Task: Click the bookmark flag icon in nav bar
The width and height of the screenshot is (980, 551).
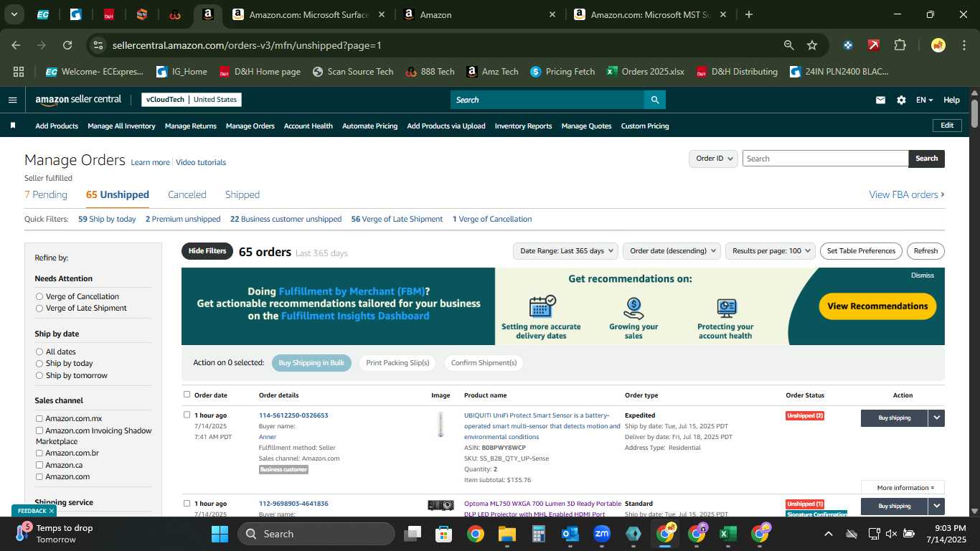Action: coord(13,126)
